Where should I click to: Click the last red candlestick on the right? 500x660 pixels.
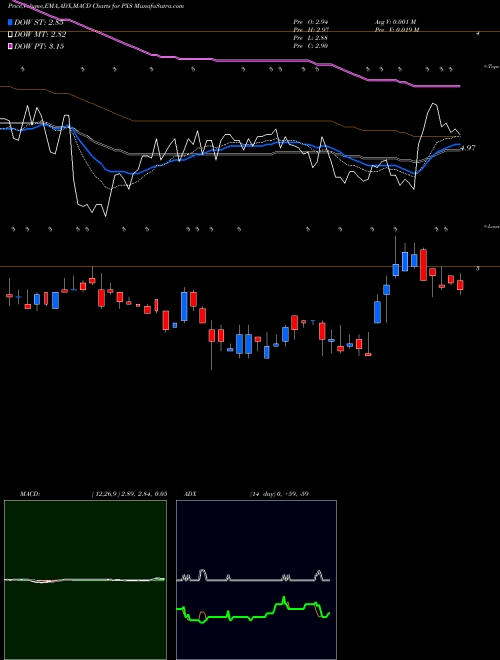(x=460, y=285)
